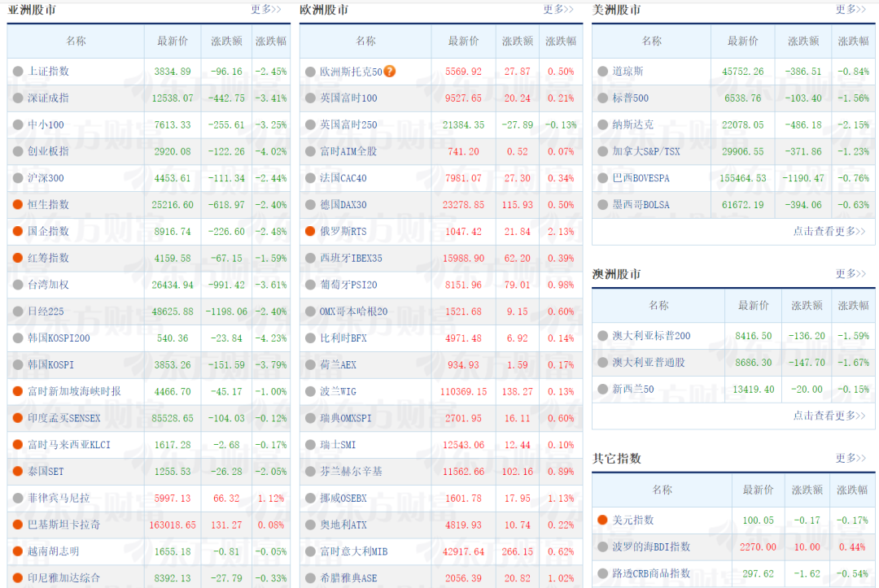Expand 点击查看更多 under 美洲股市 table
The width and height of the screenshot is (879, 588).
pyautogui.click(x=829, y=232)
